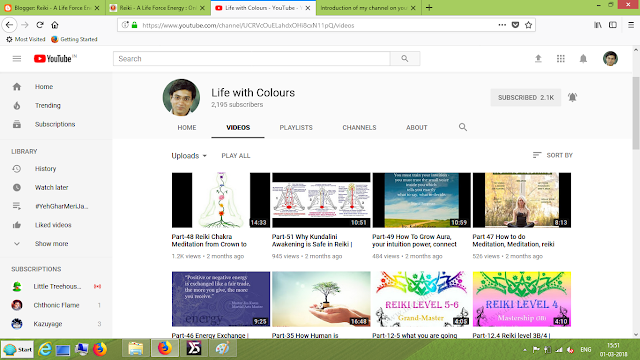Focus the YouTube search field
Viewport: 640px width, 360px height.
point(251,59)
